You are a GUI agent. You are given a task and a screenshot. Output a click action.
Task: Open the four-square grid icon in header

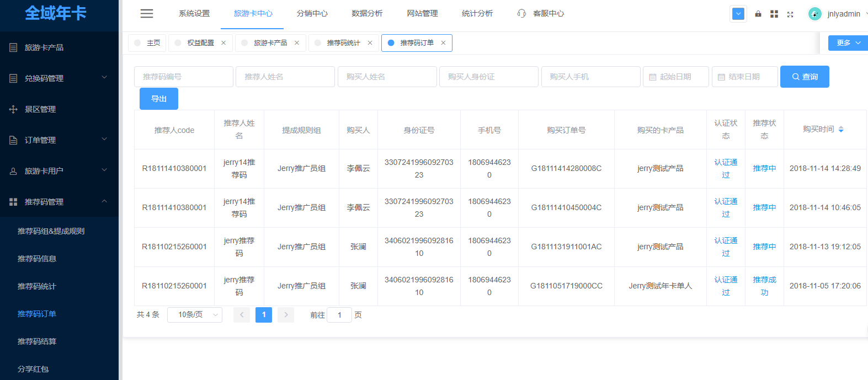tap(774, 14)
